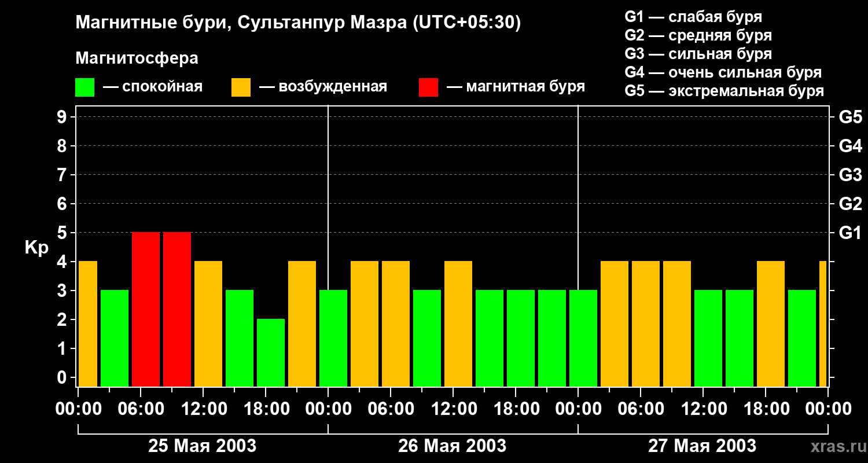Click the '06:00' time label under 25 May
Viewport: 868px width, 463px height.
[x=141, y=409]
